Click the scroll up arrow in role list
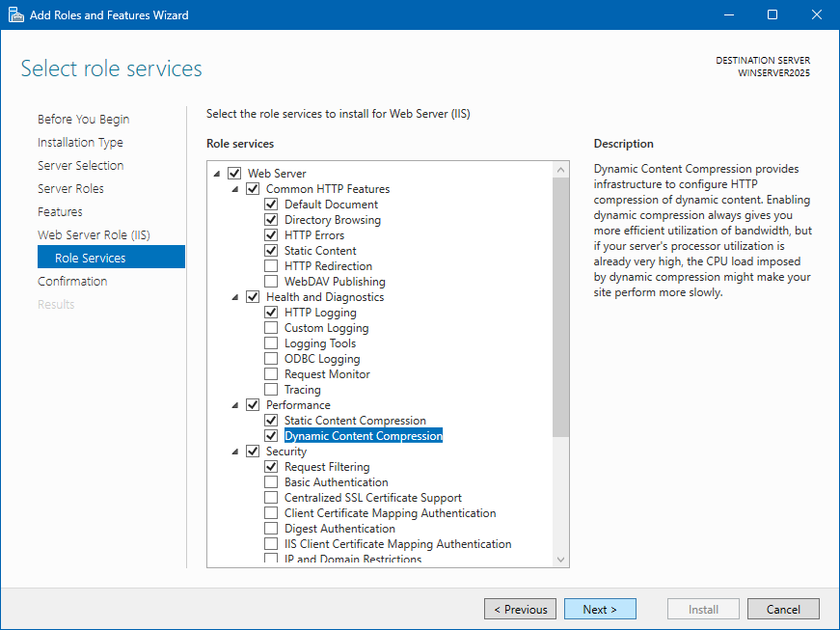The image size is (840, 630). pos(560,170)
